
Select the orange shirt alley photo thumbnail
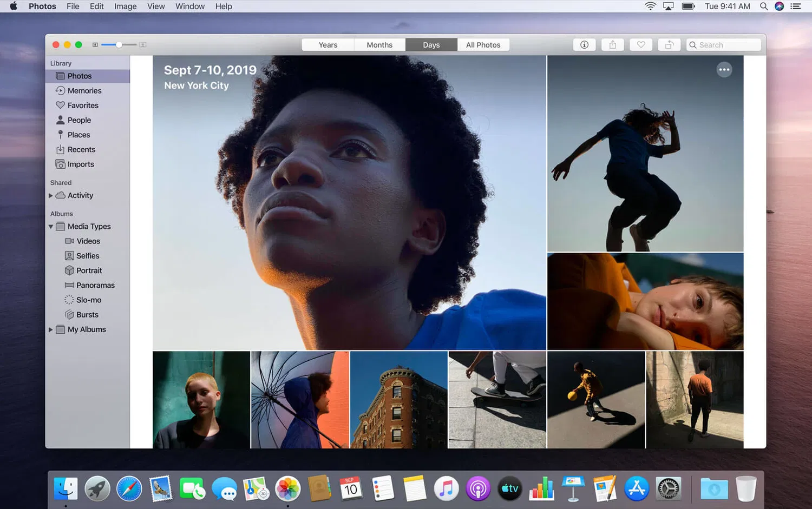695,400
